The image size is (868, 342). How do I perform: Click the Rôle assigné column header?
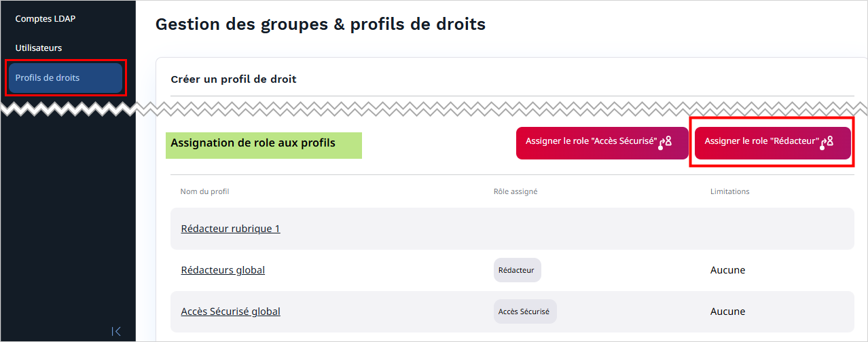click(516, 191)
